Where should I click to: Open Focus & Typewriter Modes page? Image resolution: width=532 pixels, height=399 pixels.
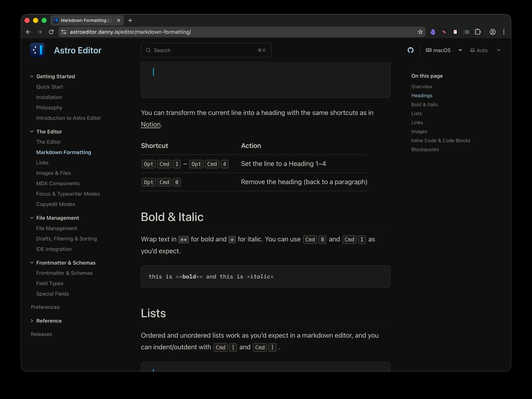pyautogui.click(x=68, y=194)
